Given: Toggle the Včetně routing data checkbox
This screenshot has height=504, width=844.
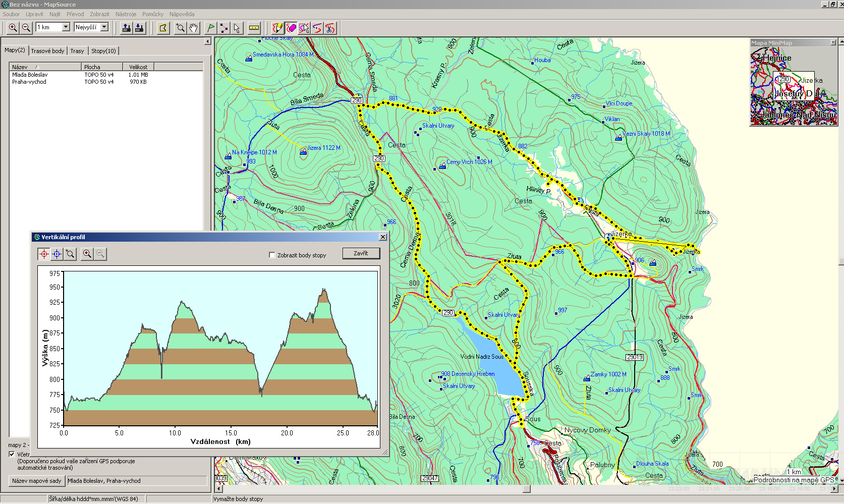Looking at the screenshot, I should click(12, 454).
